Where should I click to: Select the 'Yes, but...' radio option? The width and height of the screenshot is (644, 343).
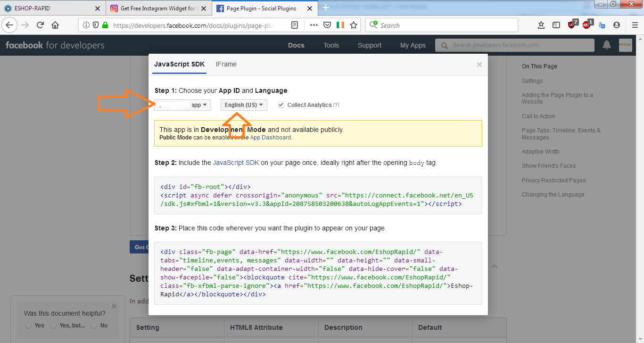[x=53, y=326]
